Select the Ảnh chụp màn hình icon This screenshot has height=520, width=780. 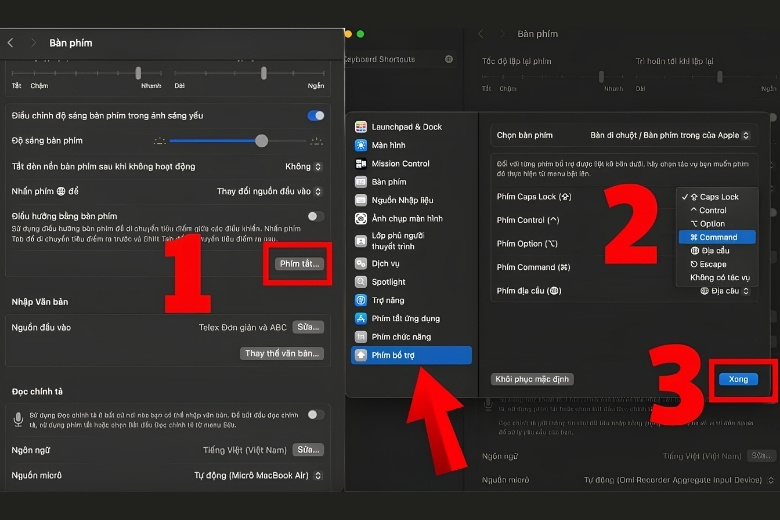coord(361,218)
